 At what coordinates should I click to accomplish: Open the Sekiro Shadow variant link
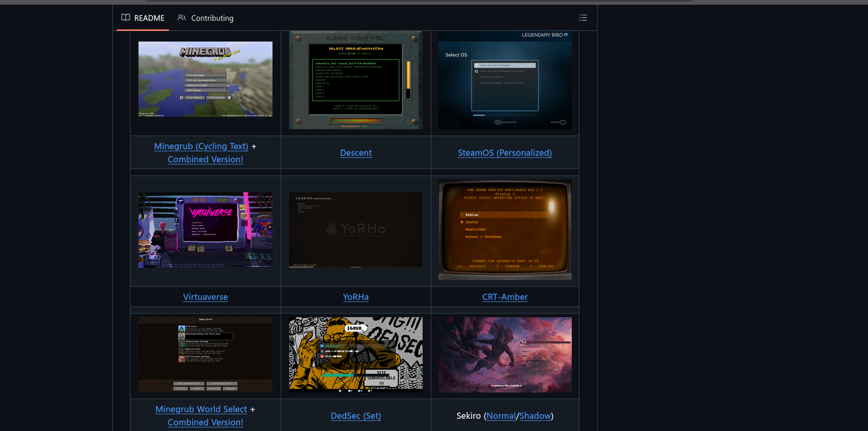[x=535, y=416]
